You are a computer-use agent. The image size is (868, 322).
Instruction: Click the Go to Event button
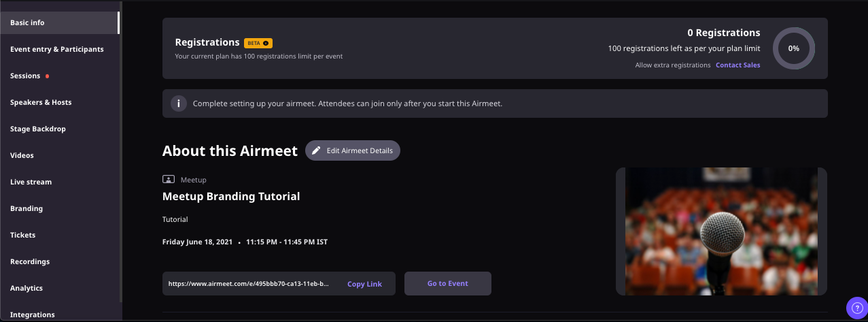tap(448, 283)
